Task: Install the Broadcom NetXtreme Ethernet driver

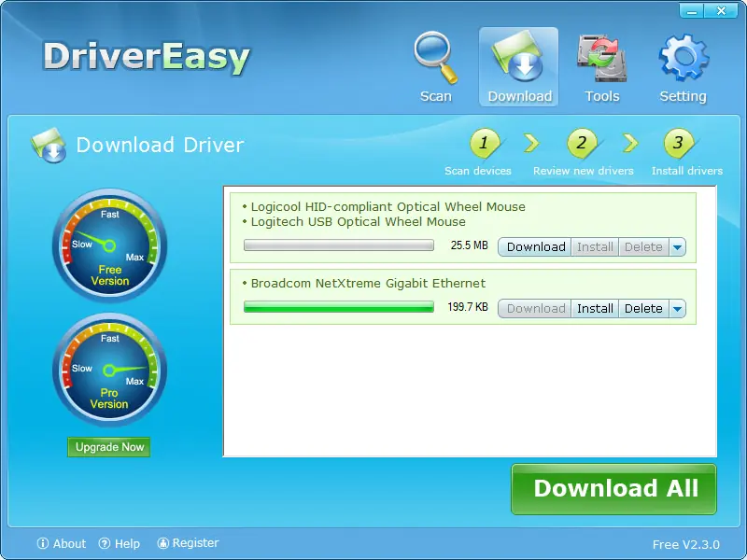Action: [595, 309]
